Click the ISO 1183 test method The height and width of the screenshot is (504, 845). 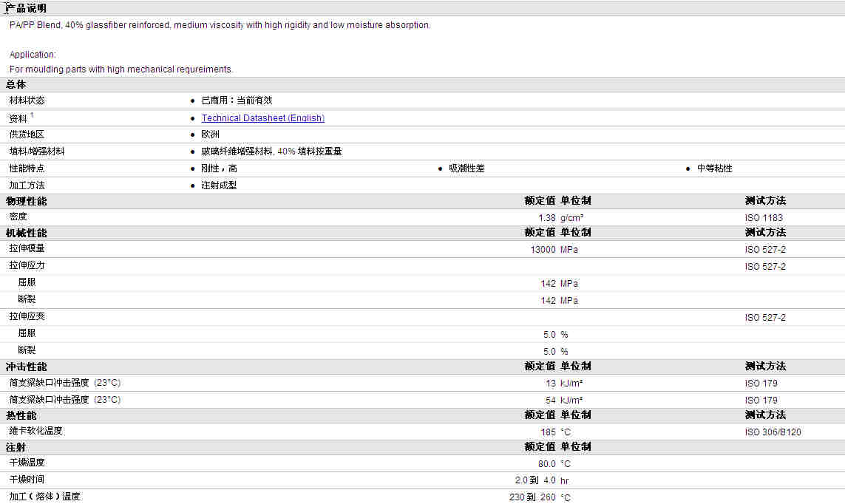coord(764,218)
